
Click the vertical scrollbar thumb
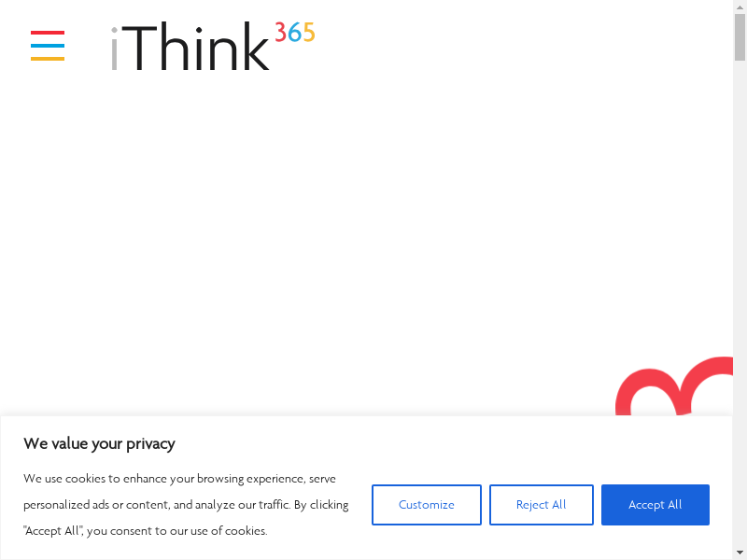pyautogui.click(x=740, y=37)
